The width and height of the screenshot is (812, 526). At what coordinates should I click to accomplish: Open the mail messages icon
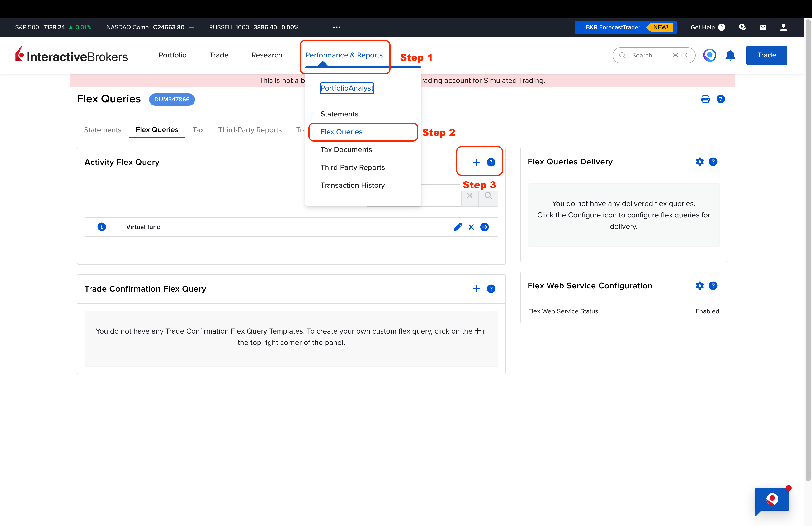(x=763, y=27)
